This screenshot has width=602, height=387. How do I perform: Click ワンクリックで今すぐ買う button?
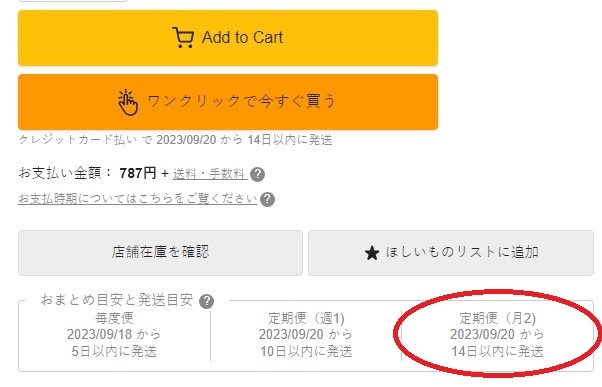click(228, 102)
